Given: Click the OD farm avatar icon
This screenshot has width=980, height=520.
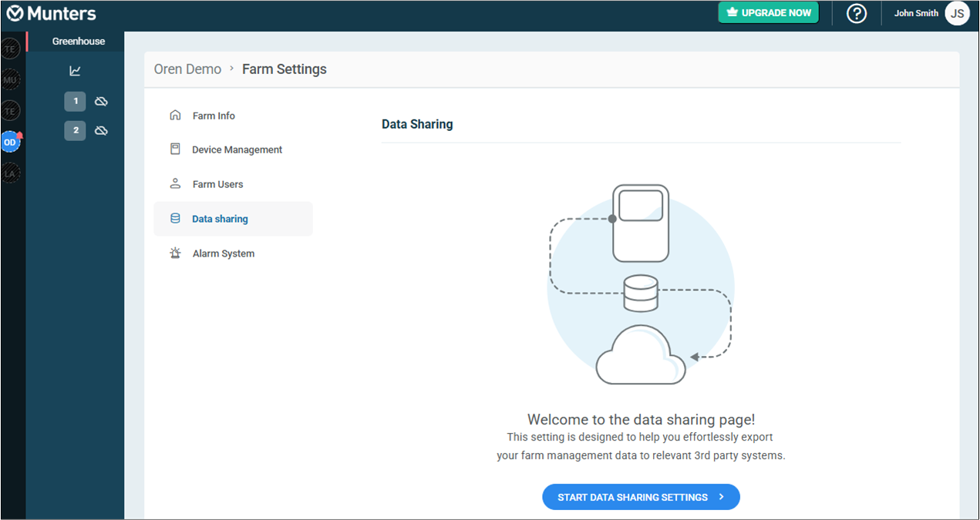Looking at the screenshot, I should [10, 142].
